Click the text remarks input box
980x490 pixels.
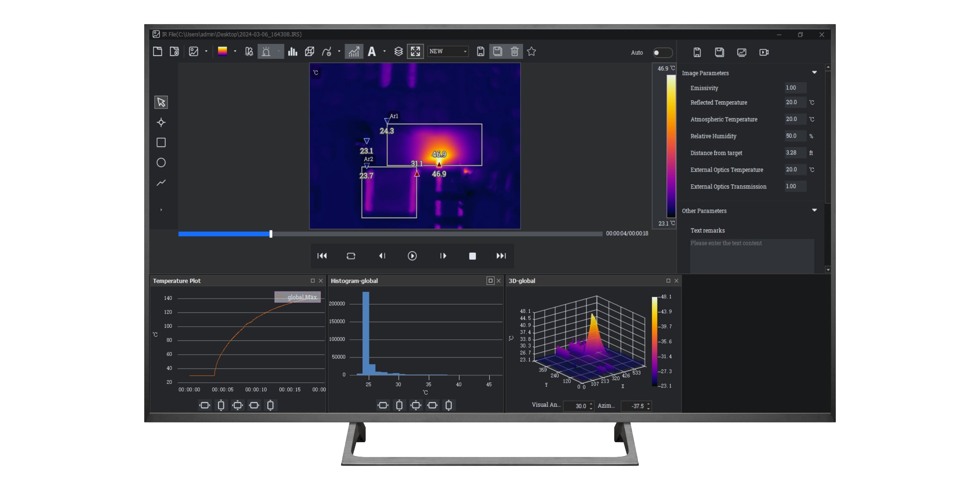[752, 256]
